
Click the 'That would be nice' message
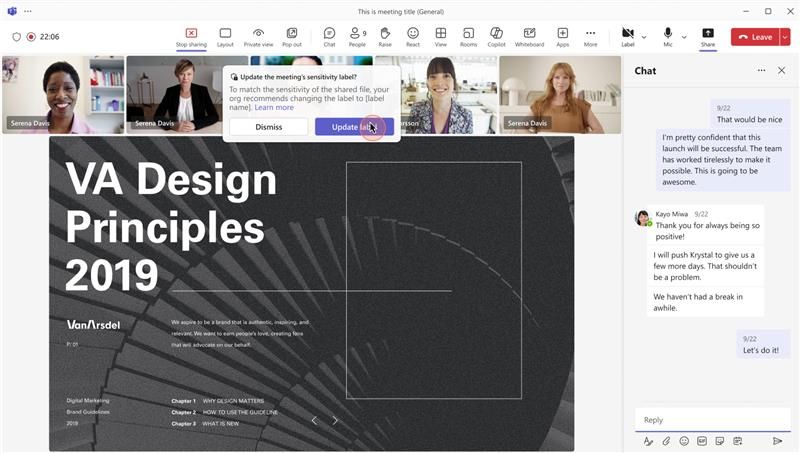pos(749,114)
